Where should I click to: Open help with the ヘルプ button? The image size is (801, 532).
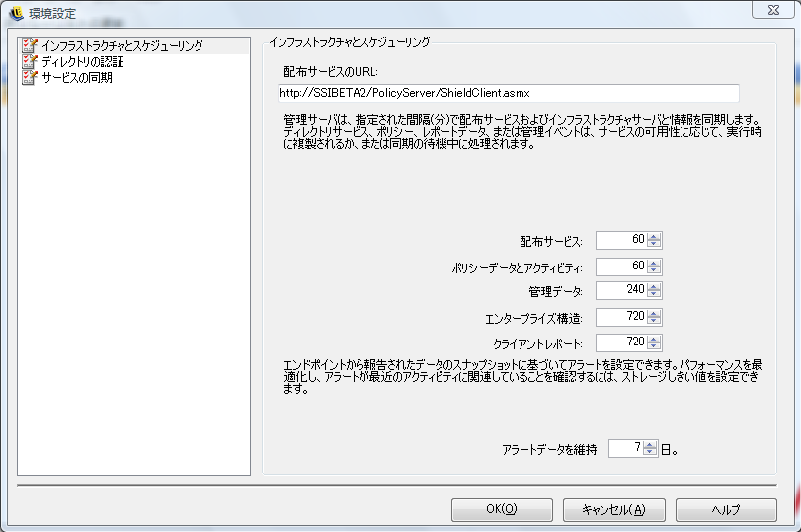726,509
